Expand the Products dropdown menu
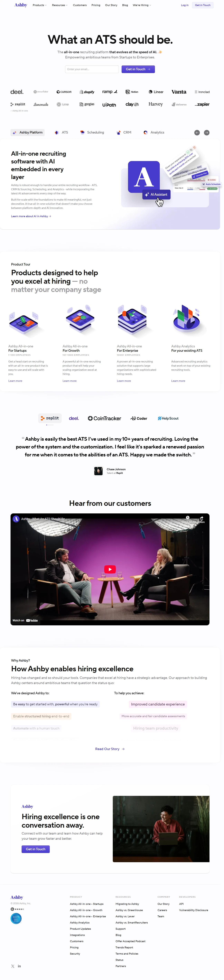 [40, 5]
